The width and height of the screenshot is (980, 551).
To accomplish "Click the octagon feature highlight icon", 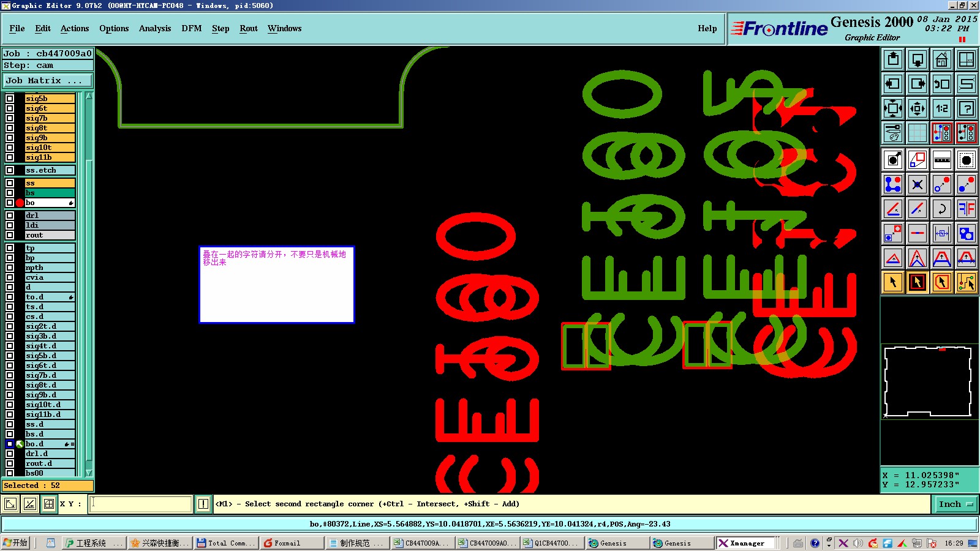I will 967,160.
